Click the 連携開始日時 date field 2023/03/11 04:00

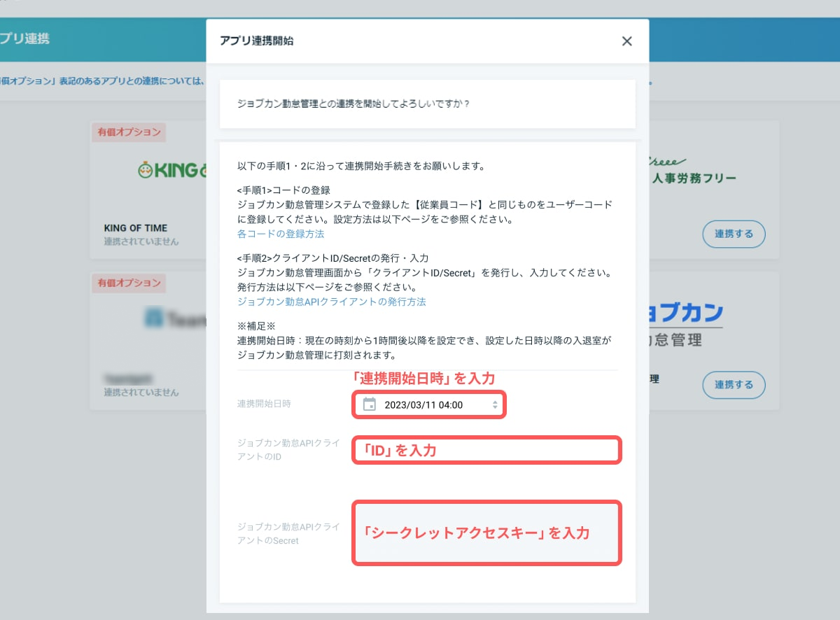click(428, 404)
